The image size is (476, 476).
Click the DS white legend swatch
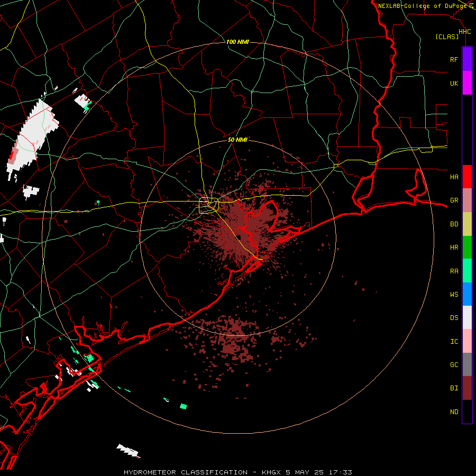coord(467,317)
